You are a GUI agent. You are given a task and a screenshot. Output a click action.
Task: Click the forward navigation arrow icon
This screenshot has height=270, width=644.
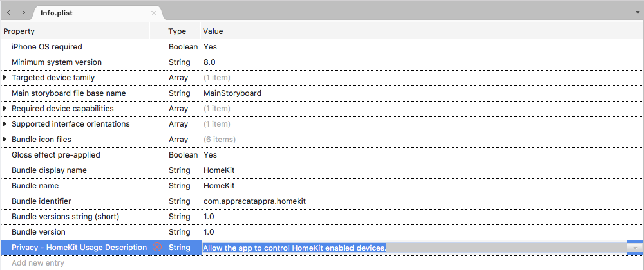(23, 13)
